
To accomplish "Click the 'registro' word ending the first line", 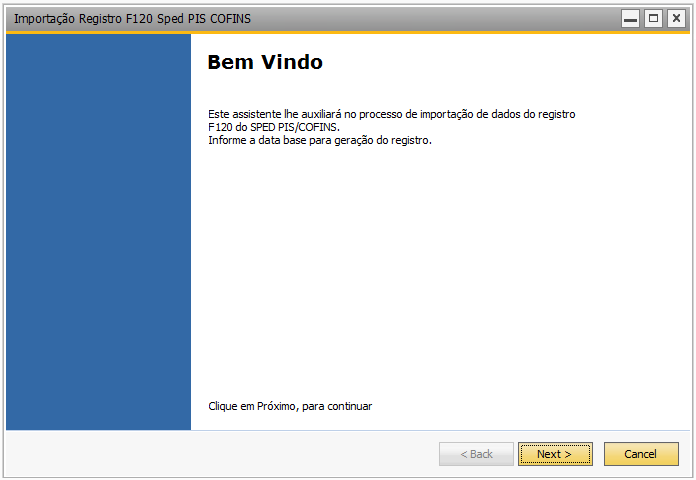I will click(x=557, y=114).
